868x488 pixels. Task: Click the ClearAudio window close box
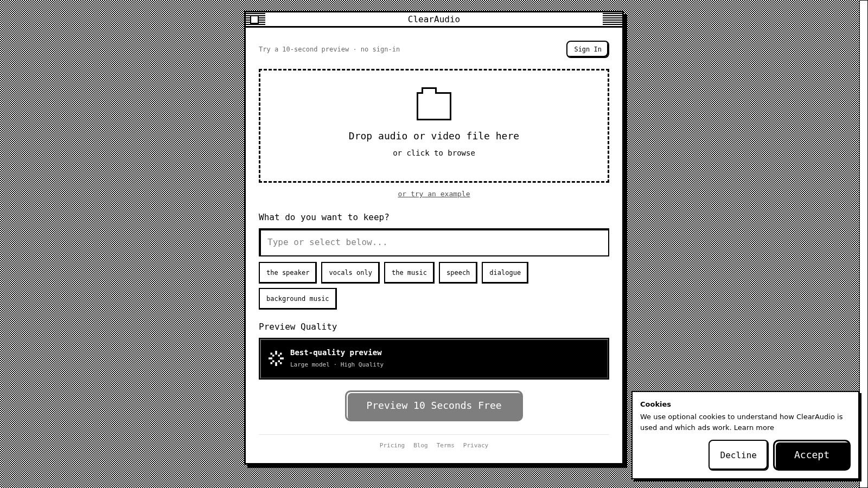[254, 20]
